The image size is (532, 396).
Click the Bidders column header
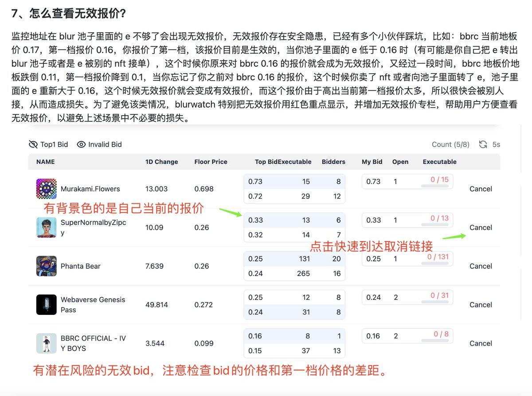(x=333, y=162)
